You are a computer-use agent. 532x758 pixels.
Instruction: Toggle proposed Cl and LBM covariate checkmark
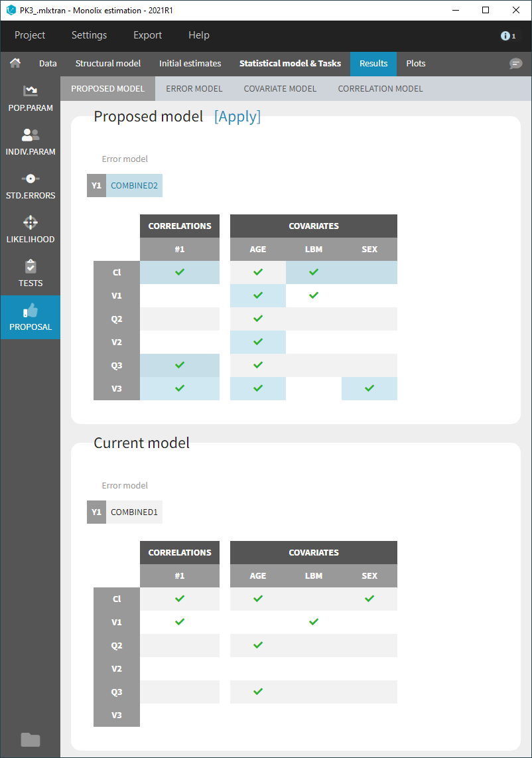click(314, 272)
